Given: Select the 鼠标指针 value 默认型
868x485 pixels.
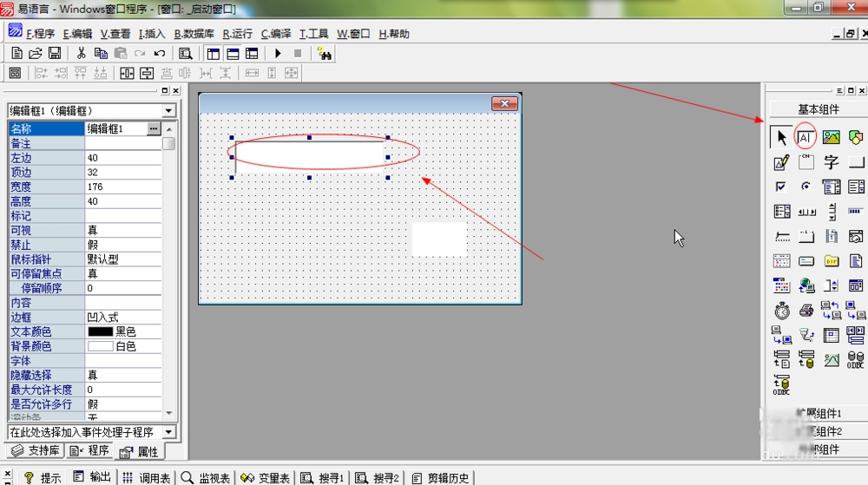Looking at the screenshot, I should pyautogui.click(x=123, y=259).
